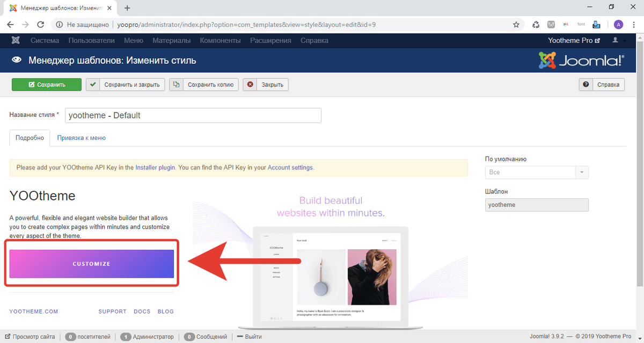Click the CUSTOMIZE button
This screenshot has width=644, height=343.
click(92, 264)
